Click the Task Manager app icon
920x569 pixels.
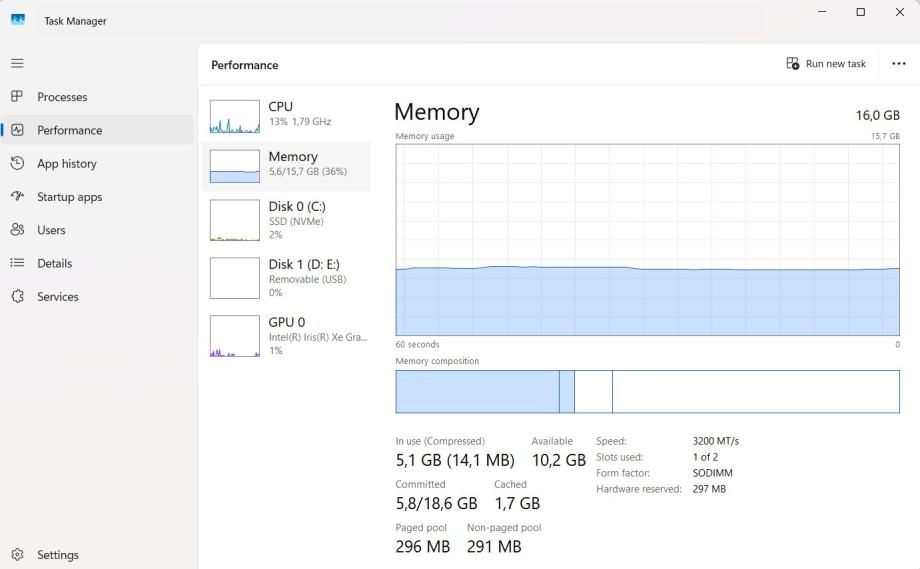click(x=18, y=20)
